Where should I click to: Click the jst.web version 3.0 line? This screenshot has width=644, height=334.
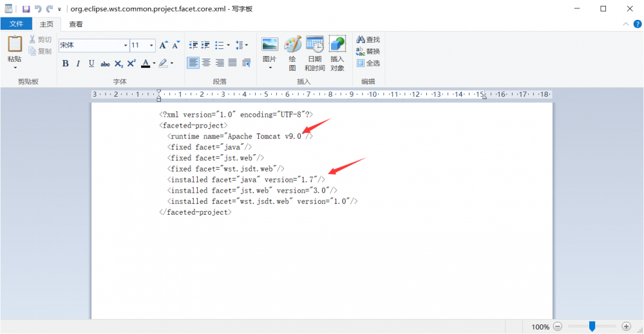click(252, 190)
